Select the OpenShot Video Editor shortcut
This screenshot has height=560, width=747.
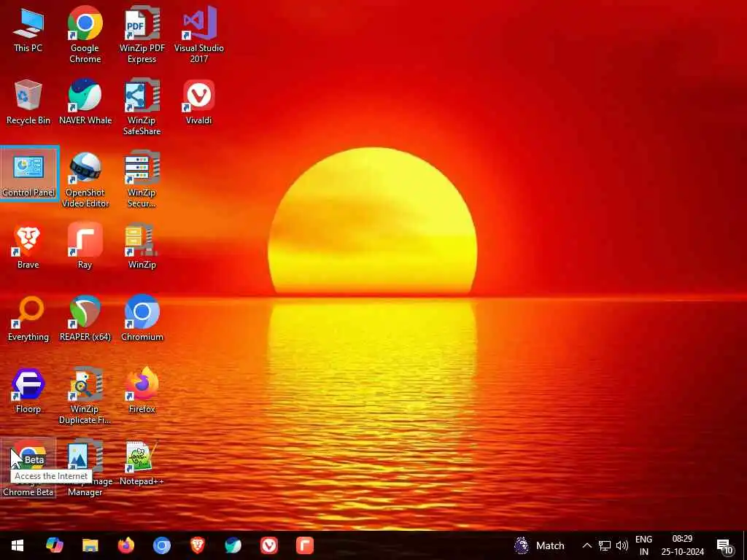coord(85,179)
